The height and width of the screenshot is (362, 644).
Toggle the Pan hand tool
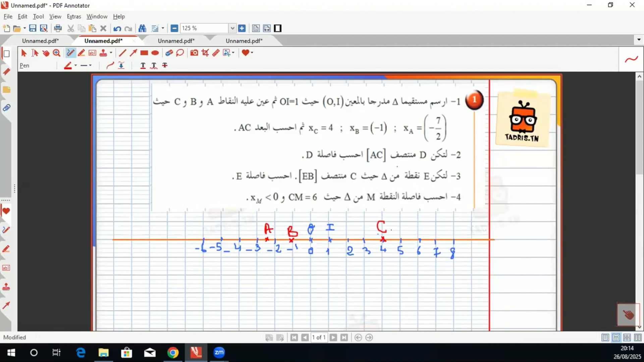(x=46, y=53)
